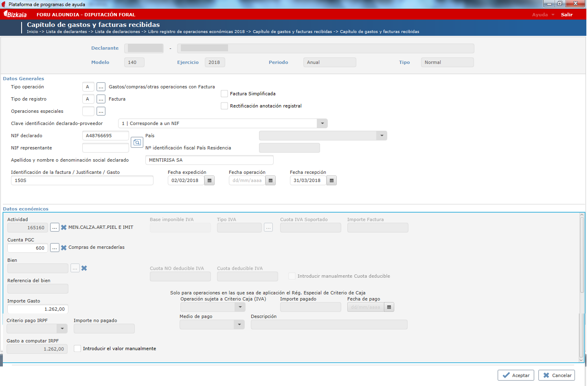Expand the Clave identificación declarado-proveedor dropdown
Viewport: 588px width, 386px height.
click(x=322, y=123)
